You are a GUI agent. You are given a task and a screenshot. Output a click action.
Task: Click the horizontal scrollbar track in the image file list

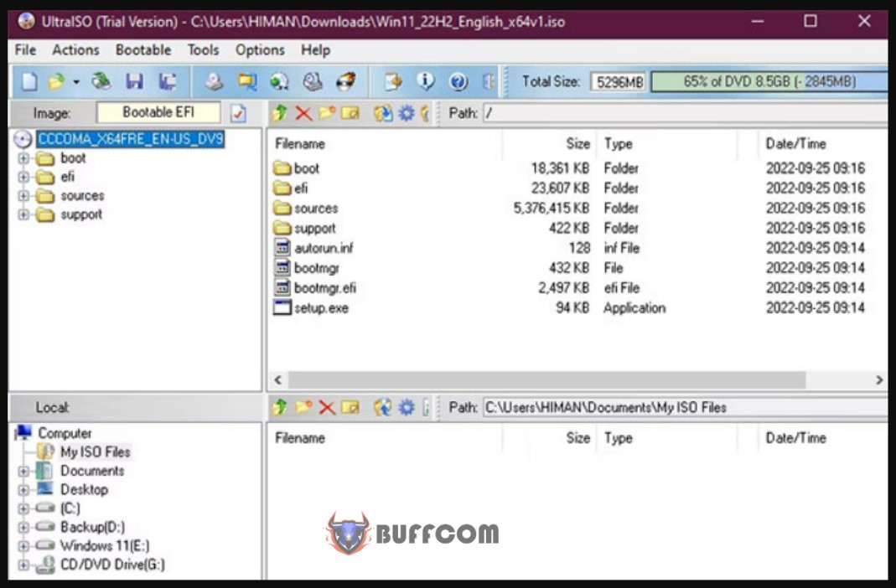pos(546,379)
